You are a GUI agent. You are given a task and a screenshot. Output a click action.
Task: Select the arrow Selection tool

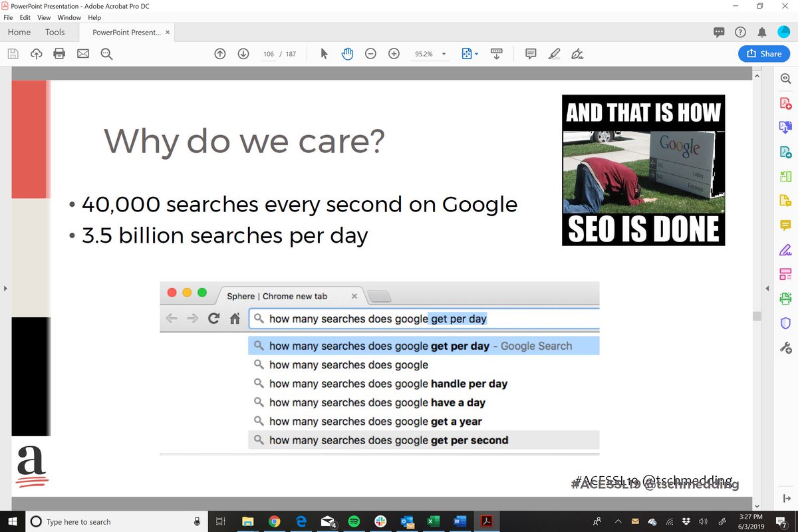[324, 54]
